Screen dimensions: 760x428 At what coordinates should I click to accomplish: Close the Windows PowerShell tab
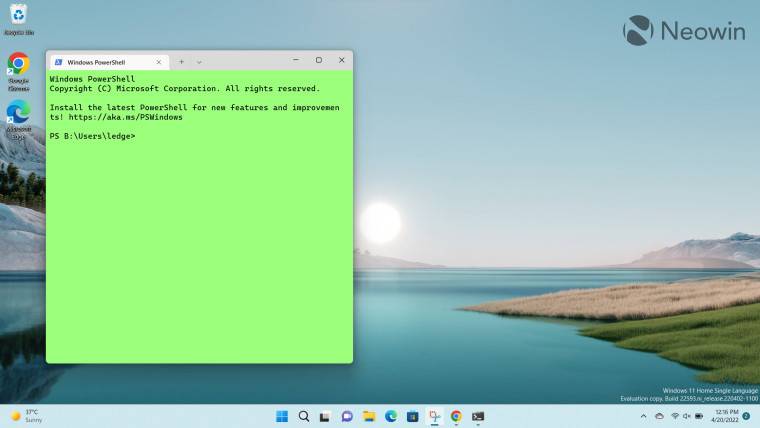click(158, 62)
